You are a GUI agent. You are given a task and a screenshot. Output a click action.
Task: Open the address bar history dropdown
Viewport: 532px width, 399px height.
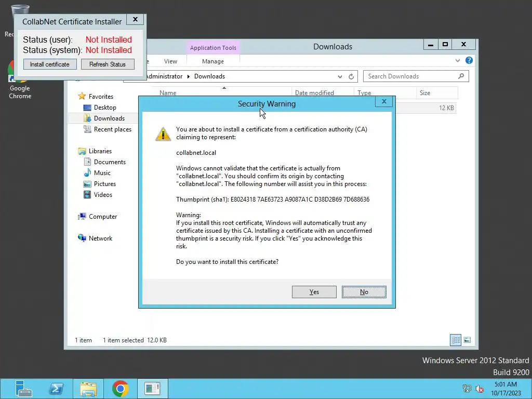[x=340, y=77]
